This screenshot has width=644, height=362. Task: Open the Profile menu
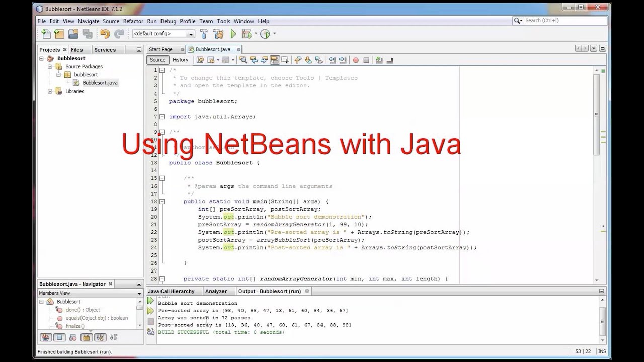click(x=188, y=21)
